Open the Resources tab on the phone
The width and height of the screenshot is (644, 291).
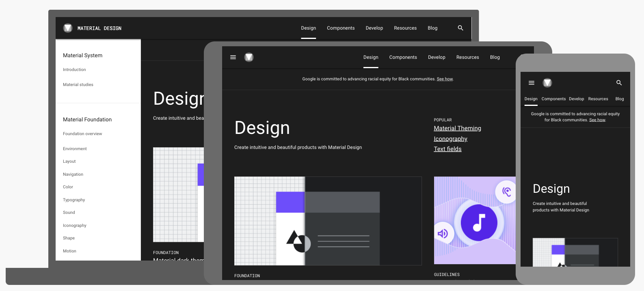(x=598, y=99)
